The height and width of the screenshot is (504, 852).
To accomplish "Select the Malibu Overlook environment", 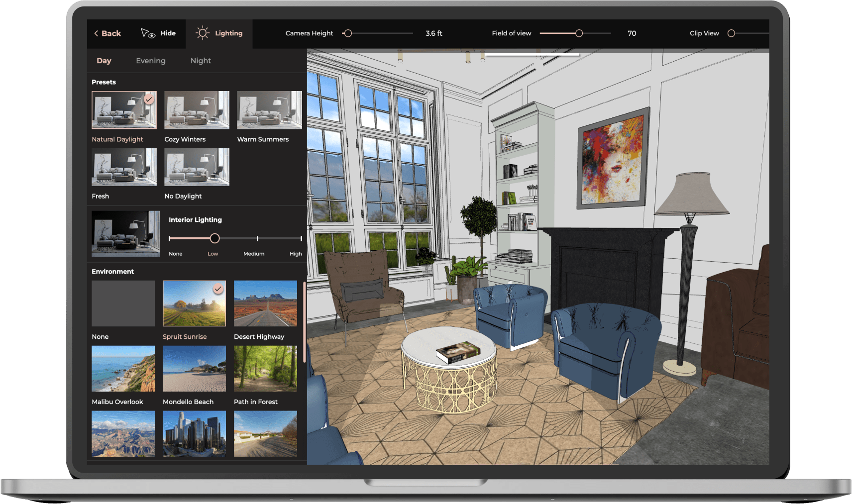I will [x=122, y=369].
